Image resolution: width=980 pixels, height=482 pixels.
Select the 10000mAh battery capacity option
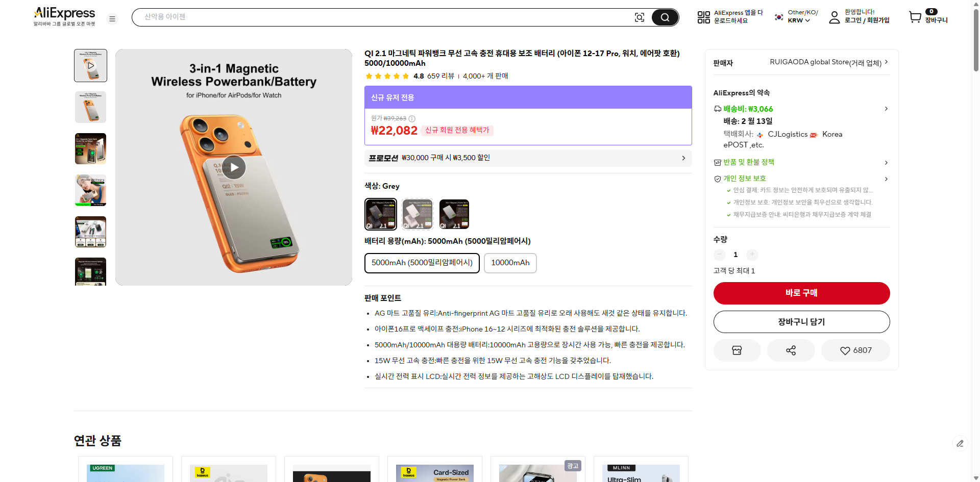coord(510,263)
